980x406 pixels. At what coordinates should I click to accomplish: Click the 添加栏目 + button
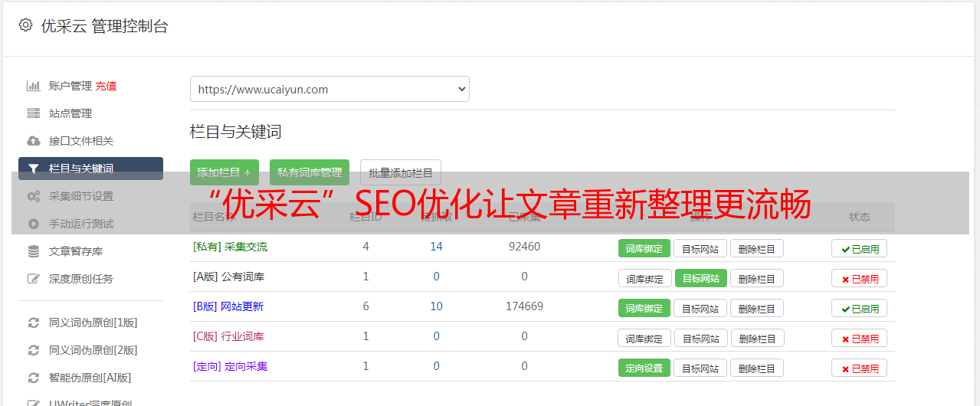click(225, 172)
